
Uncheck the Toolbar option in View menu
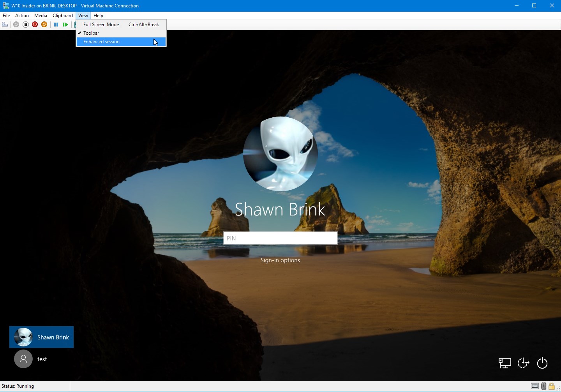121,33
